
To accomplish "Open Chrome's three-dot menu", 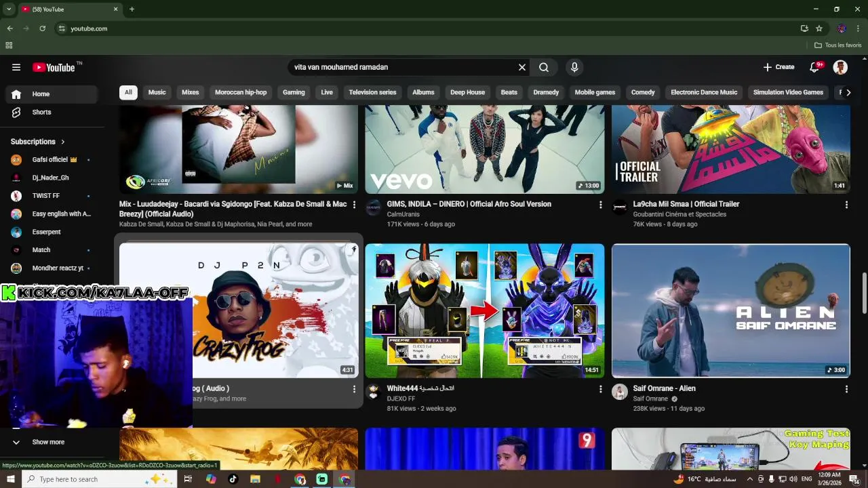I will coord(859,28).
